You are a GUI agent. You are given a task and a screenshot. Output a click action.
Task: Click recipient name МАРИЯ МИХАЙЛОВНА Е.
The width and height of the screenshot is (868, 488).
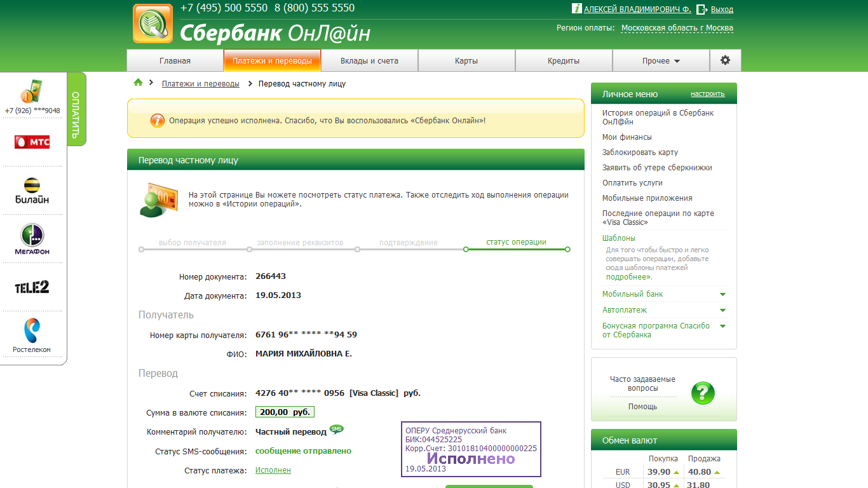click(x=304, y=354)
